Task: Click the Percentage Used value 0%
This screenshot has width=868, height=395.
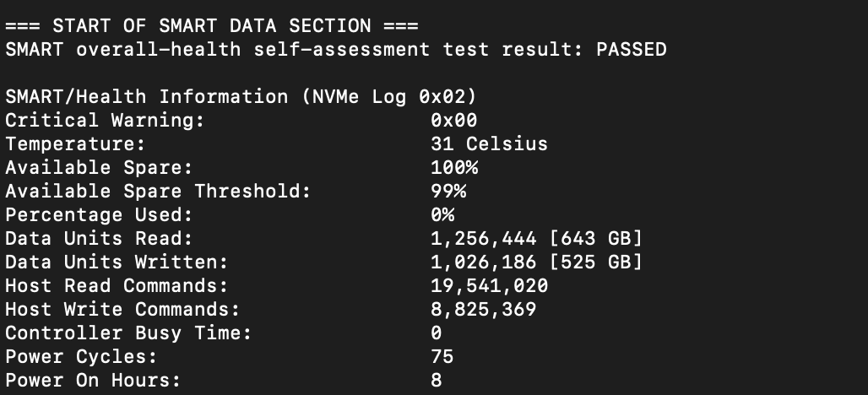Action: click(x=442, y=215)
